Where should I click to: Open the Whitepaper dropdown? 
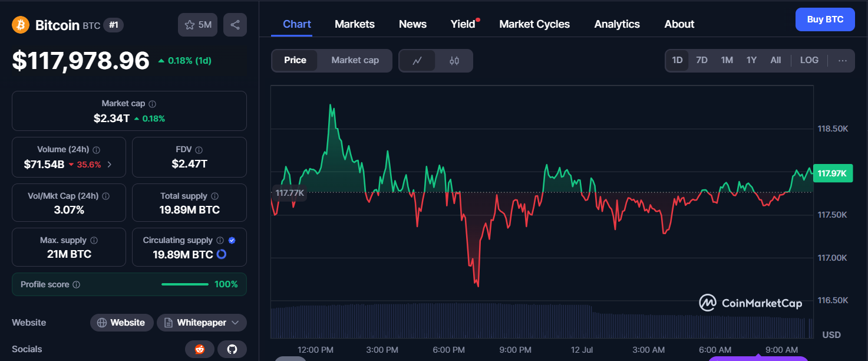coord(202,323)
